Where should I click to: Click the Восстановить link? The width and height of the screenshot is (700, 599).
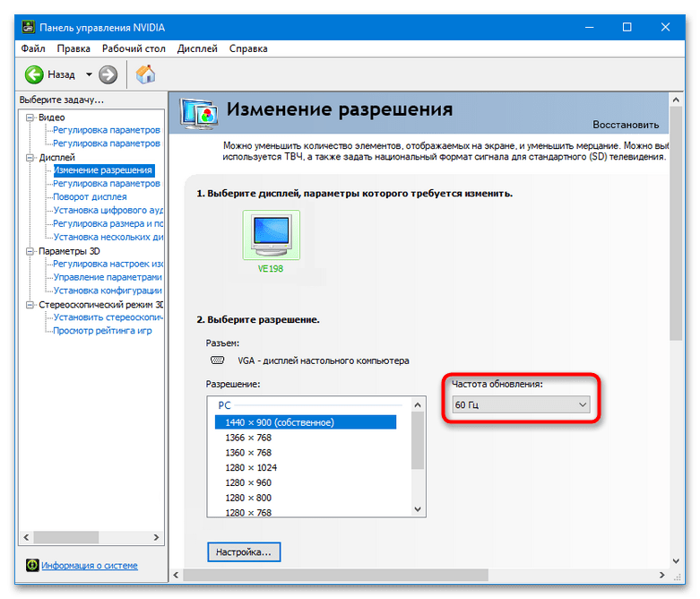[626, 125]
